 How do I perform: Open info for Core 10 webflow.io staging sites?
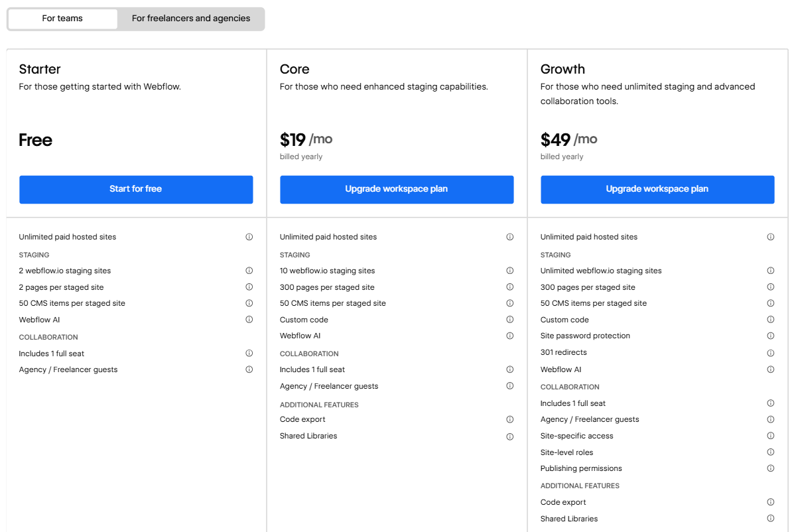(x=510, y=271)
